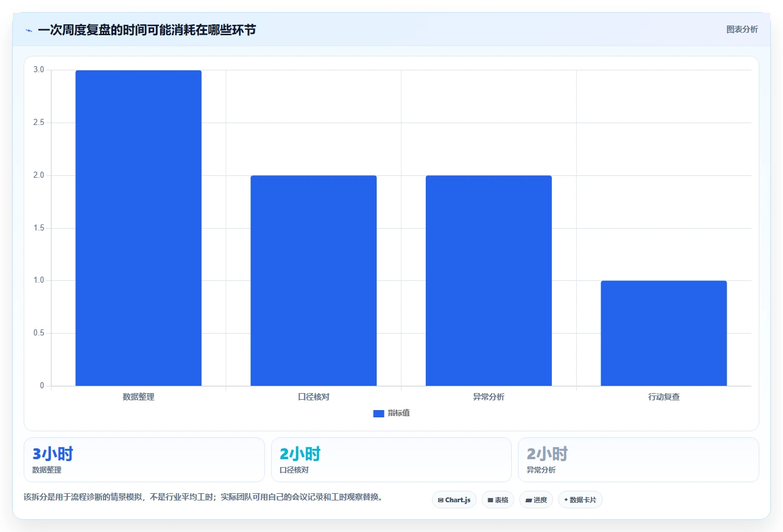Click the 0.5 y-axis value
783x532 pixels.
[39, 333]
